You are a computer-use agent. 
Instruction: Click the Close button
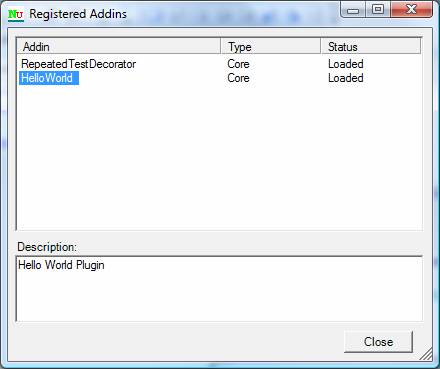coord(378,342)
